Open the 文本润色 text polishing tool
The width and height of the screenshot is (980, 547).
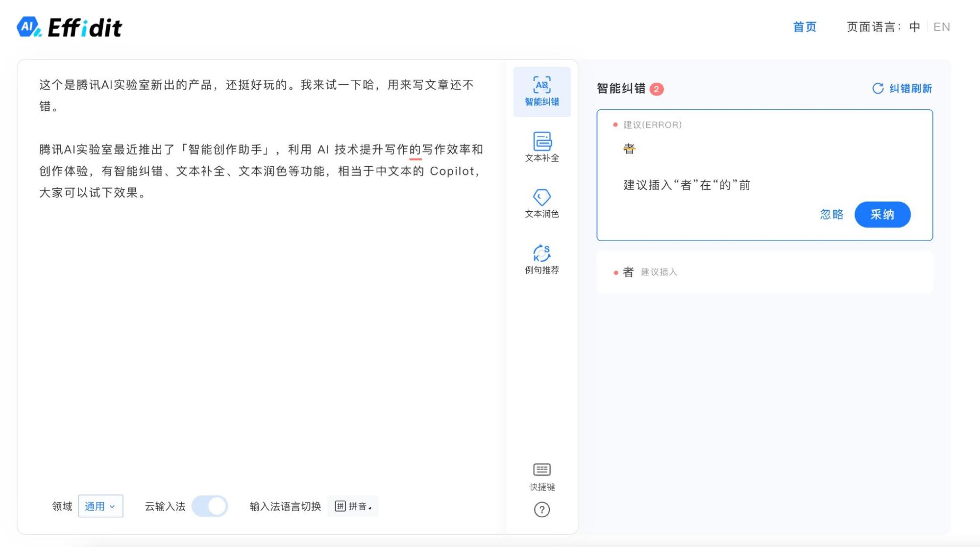(x=541, y=203)
